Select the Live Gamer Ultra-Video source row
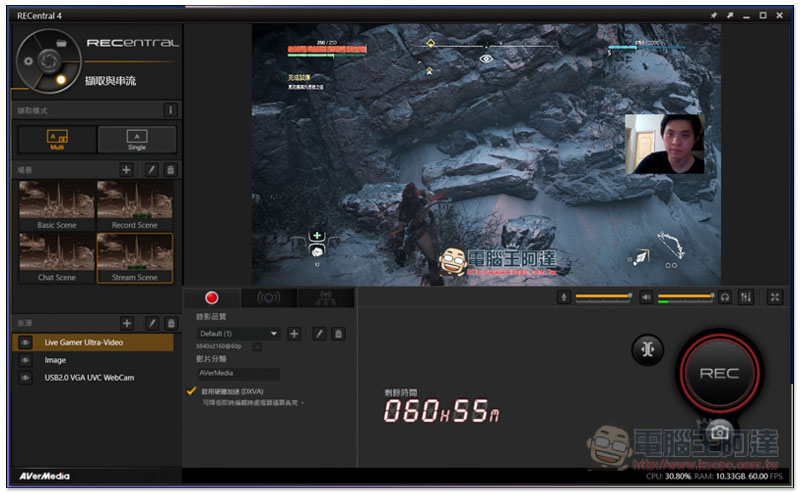800x494 pixels. pos(92,342)
